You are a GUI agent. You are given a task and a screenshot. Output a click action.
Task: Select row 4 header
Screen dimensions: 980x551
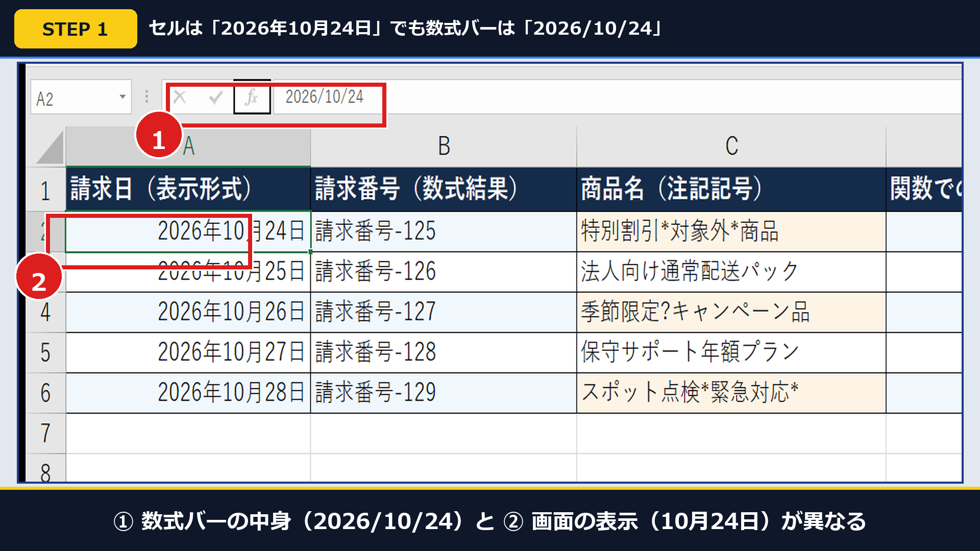pyautogui.click(x=45, y=312)
